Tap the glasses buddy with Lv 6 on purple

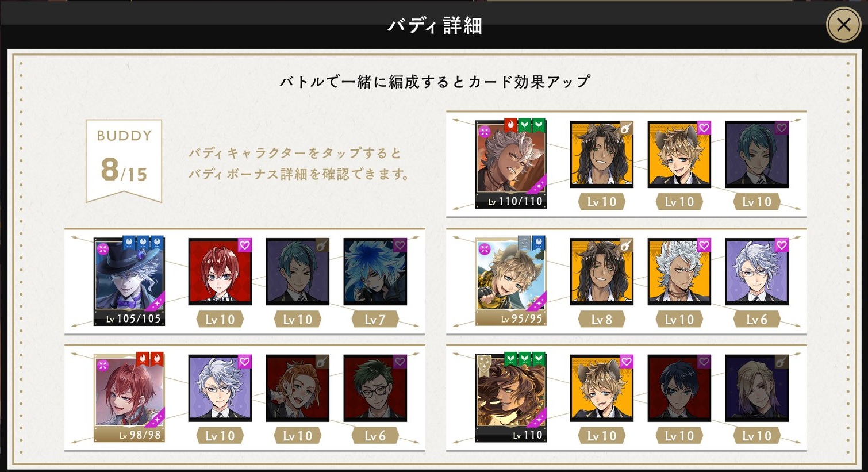point(756,271)
